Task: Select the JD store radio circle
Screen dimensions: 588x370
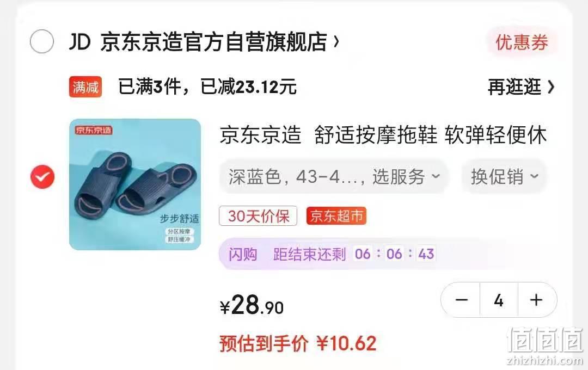Action: pos(41,41)
